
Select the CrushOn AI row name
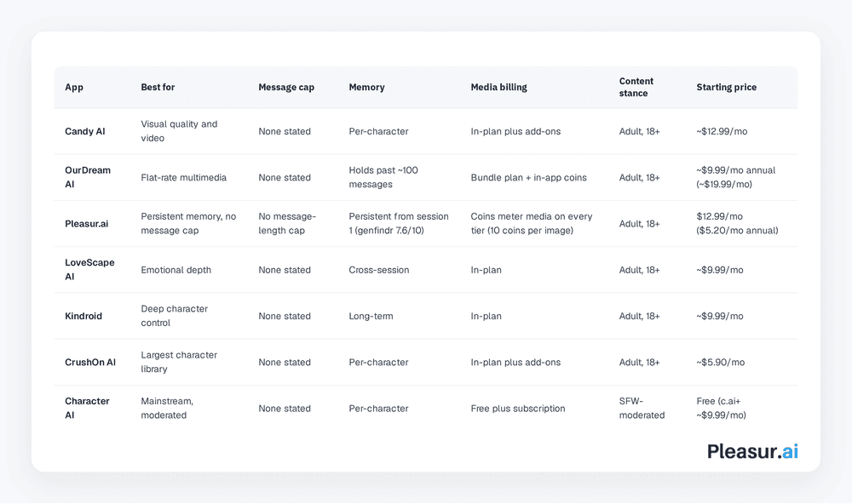pyautogui.click(x=90, y=363)
